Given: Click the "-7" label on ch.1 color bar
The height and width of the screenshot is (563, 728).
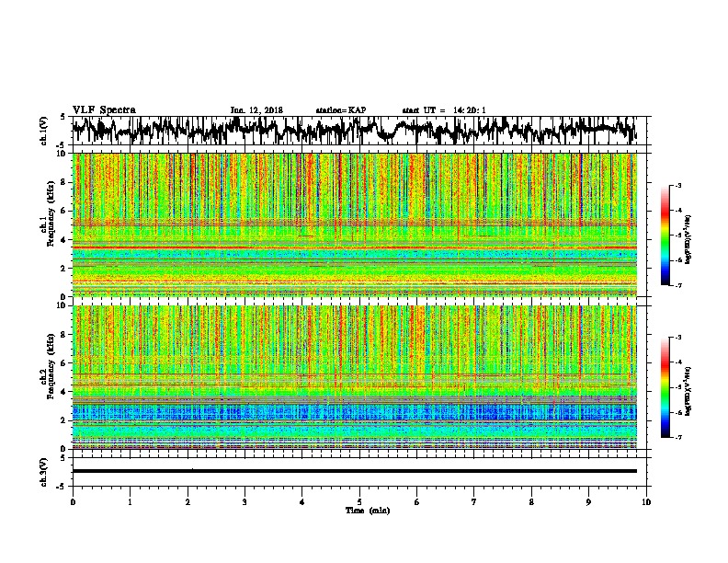Looking at the screenshot, I should 677,285.
